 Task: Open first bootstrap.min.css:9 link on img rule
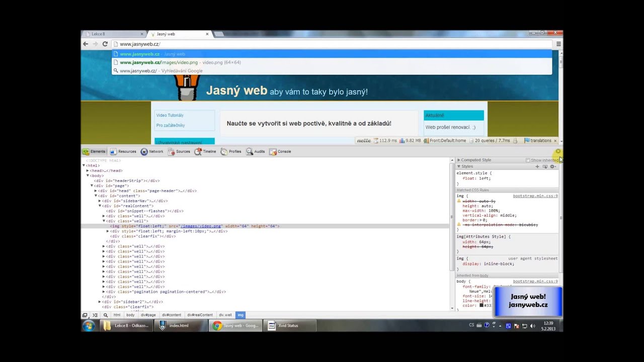[x=535, y=196]
